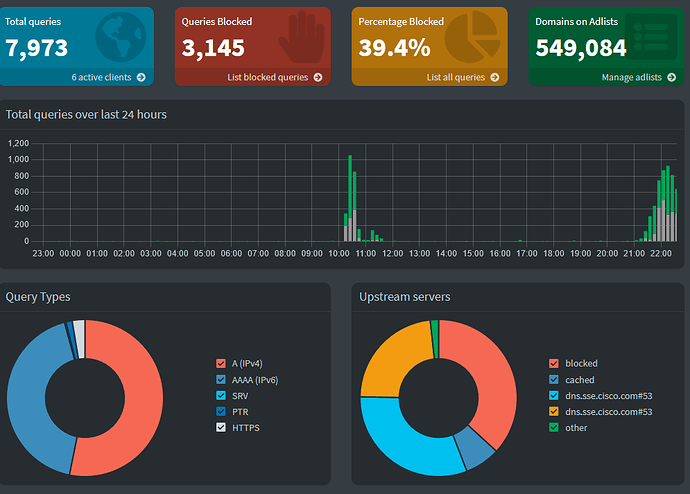
Task: Open the List all queries link
Action: pos(455,77)
